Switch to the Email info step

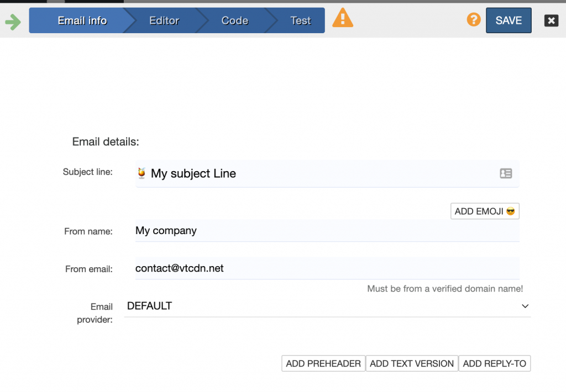(x=82, y=20)
